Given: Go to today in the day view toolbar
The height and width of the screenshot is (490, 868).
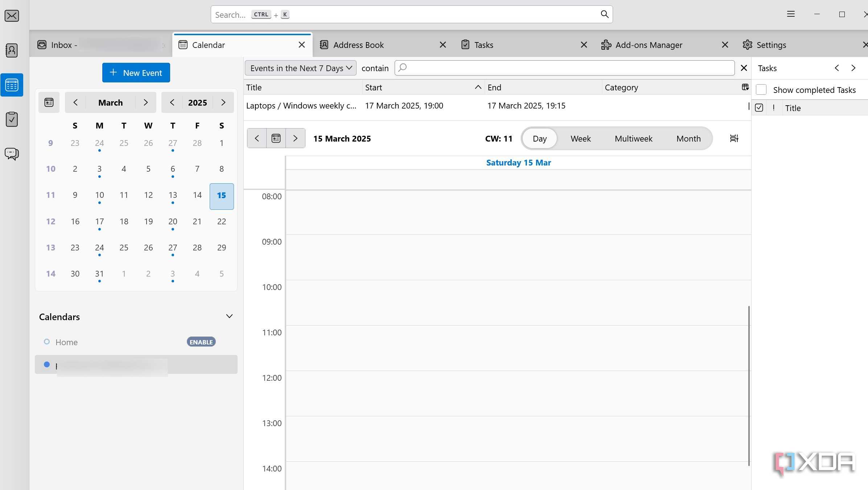Looking at the screenshot, I should point(276,138).
